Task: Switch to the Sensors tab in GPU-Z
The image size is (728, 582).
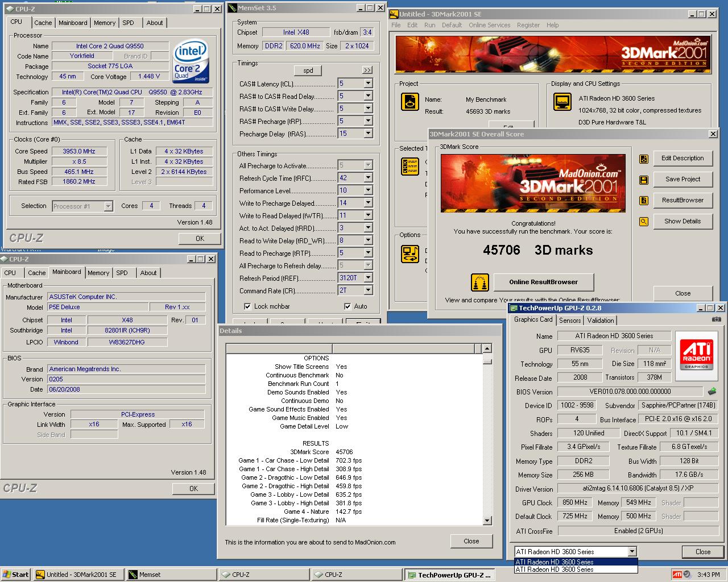Action: pos(570,321)
